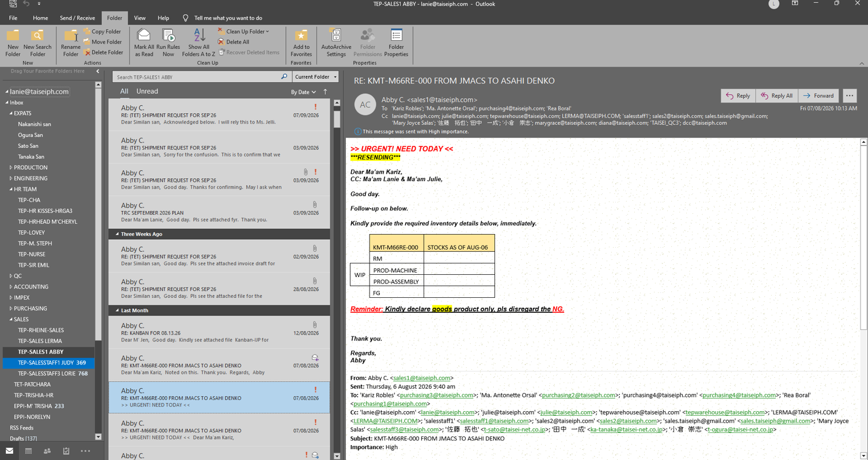Select Copy Folder command
This screenshot has width=868, height=460.
(102, 32)
